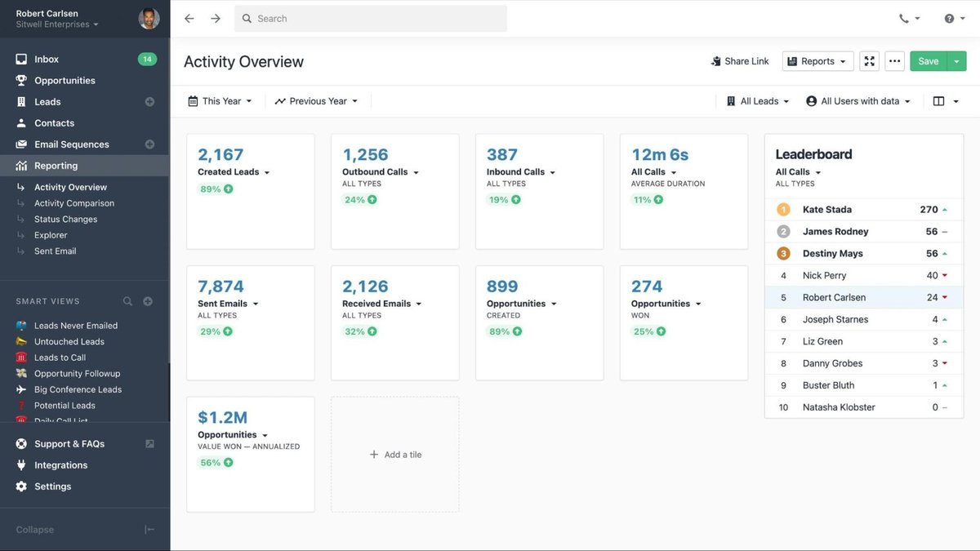Click the forward navigation arrow
The height and width of the screenshot is (551, 980).
pyautogui.click(x=216, y=18)
